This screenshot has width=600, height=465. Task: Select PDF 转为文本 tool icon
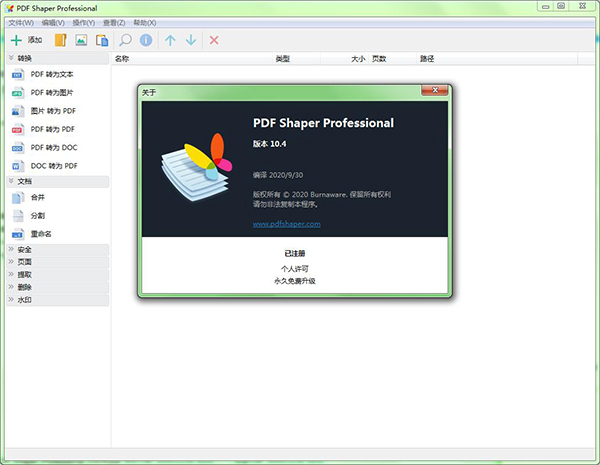(18, 74)
